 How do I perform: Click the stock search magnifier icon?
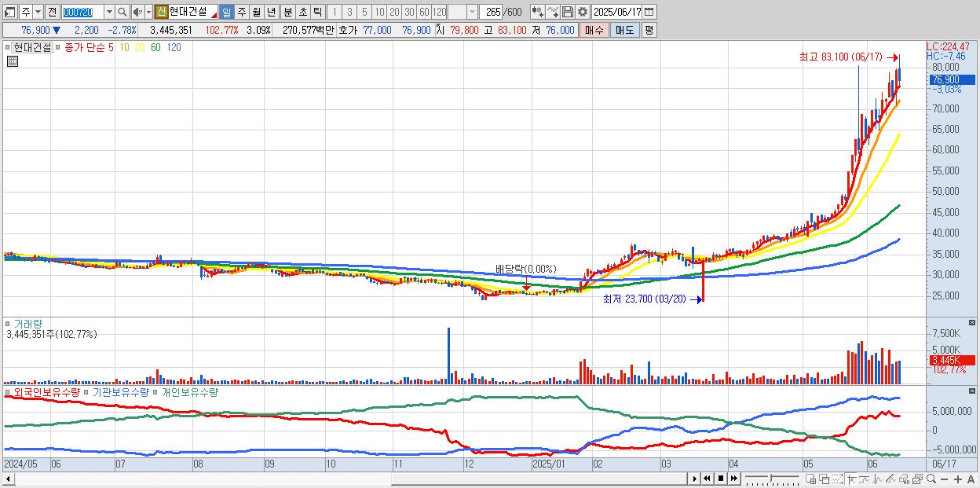pyautogui.click(x=122, y=12)
